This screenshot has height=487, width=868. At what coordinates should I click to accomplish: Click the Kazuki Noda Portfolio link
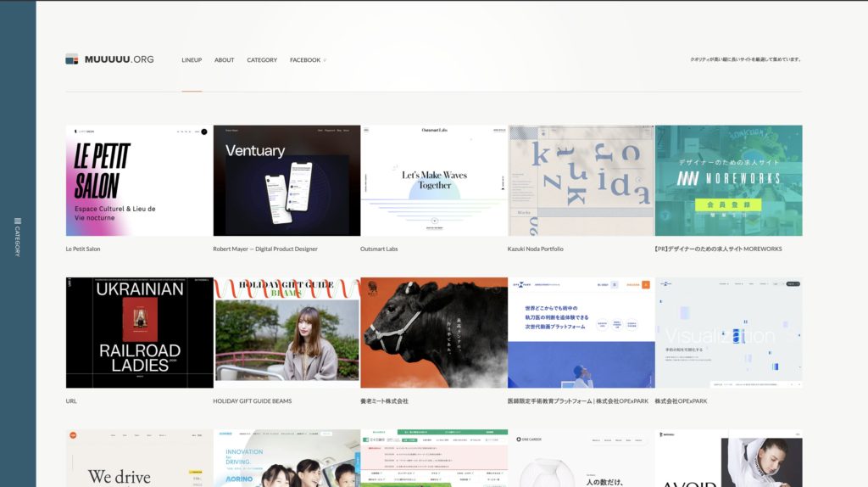pos(536,249)
